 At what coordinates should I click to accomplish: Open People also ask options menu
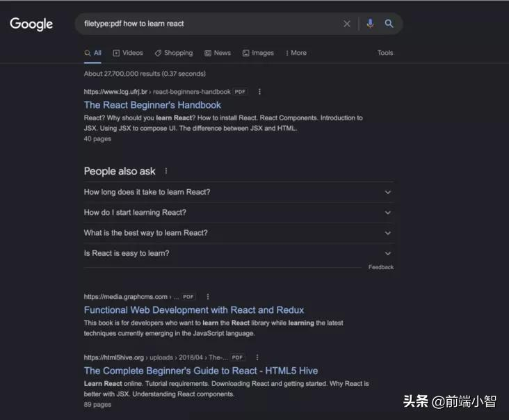click(x=166, y=171)
